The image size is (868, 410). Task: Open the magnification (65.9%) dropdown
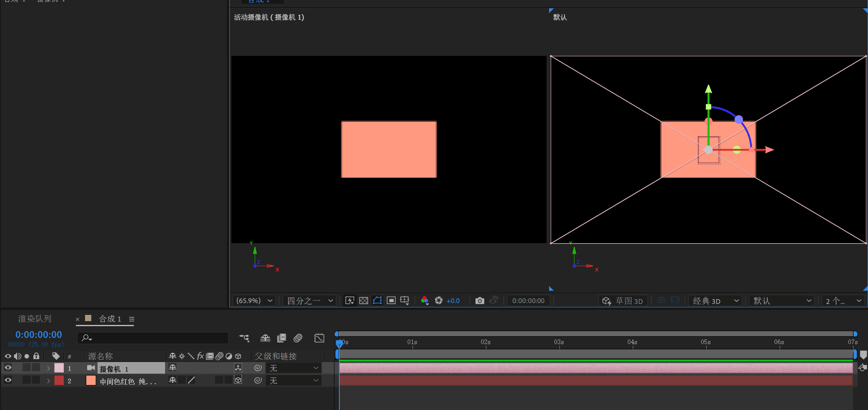point(254,301)
